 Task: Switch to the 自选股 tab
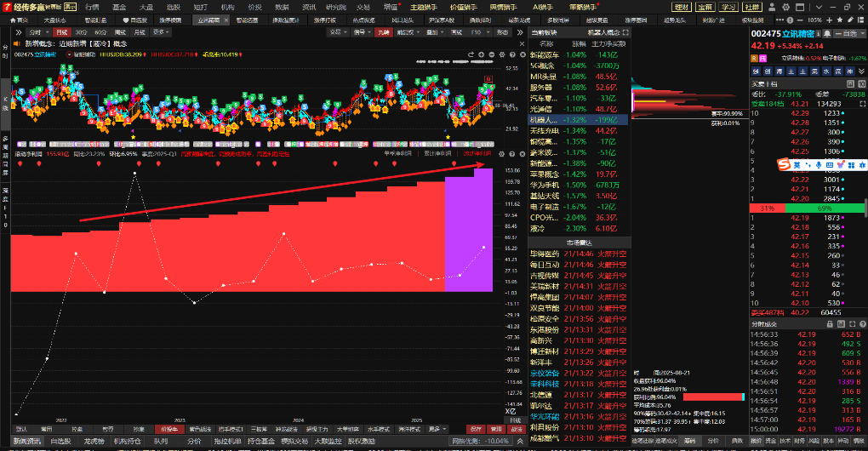(134, 20)
